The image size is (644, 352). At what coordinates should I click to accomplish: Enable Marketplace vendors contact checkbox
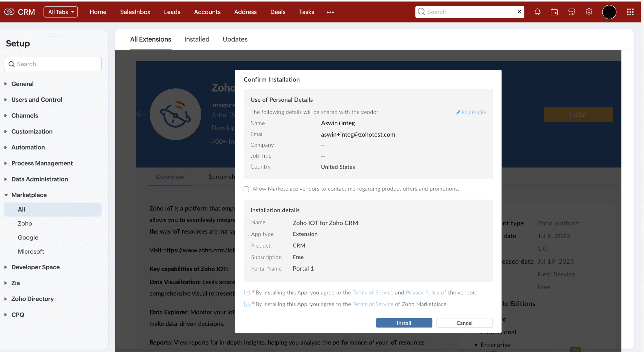246,189
